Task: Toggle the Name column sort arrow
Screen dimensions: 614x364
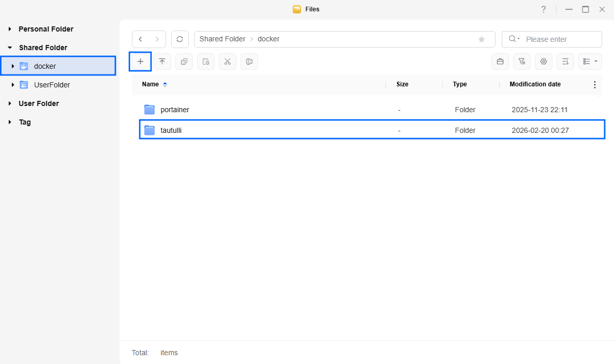Action: click(x=165, y=84)
